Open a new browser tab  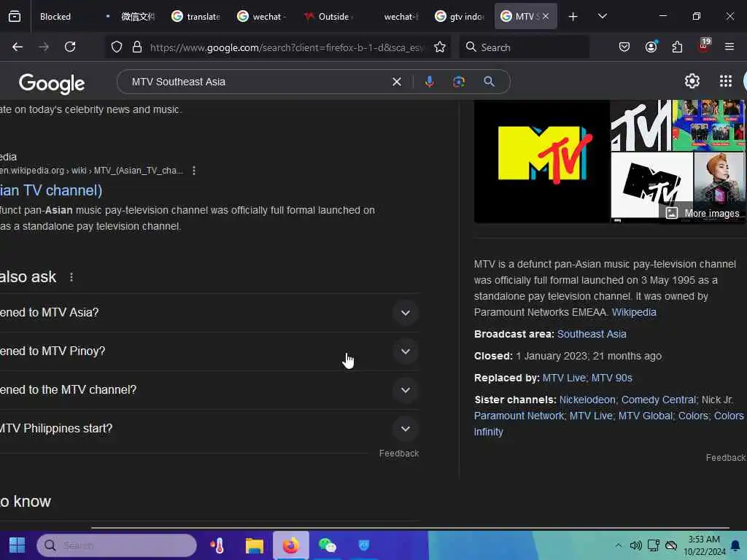point(573,17)
